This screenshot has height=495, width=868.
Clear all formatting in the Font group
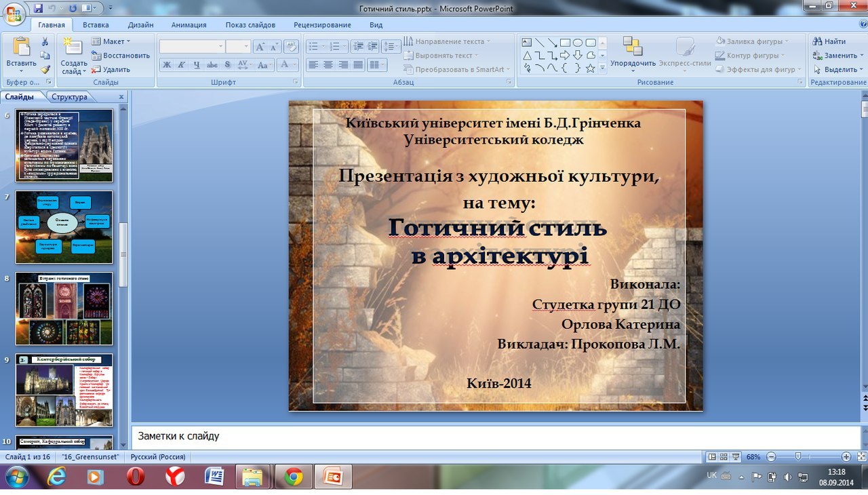tap(291, 47)
